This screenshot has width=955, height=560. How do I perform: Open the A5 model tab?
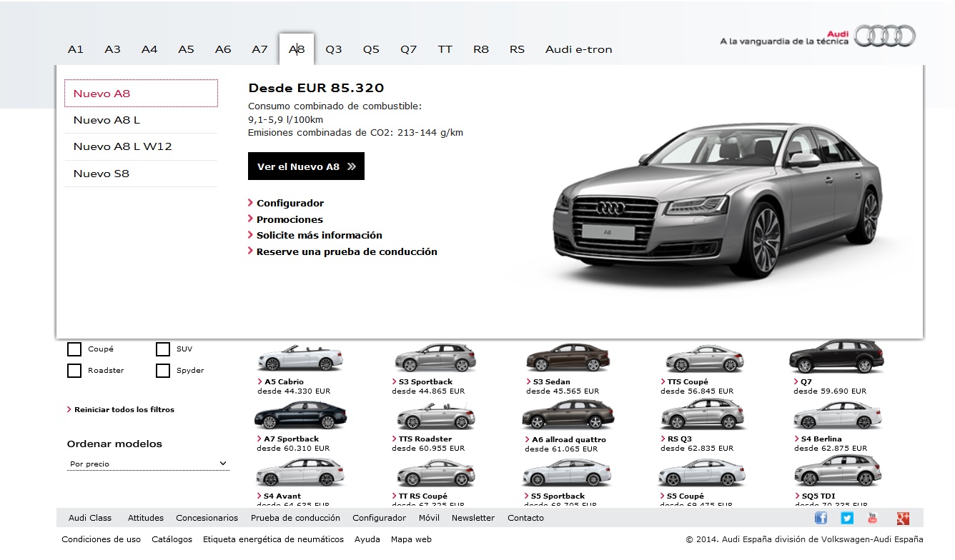click(186, 49)
